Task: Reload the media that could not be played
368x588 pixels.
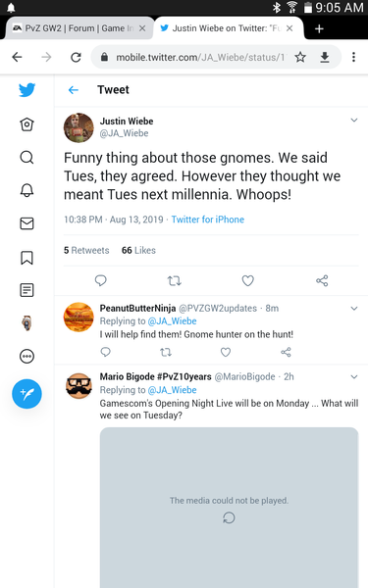Action: 229,517
